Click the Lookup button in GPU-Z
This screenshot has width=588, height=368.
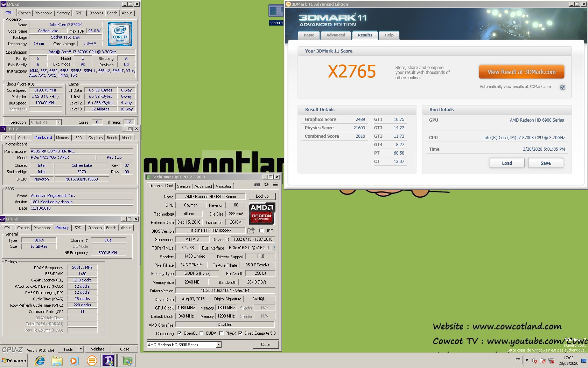point(262,196)
